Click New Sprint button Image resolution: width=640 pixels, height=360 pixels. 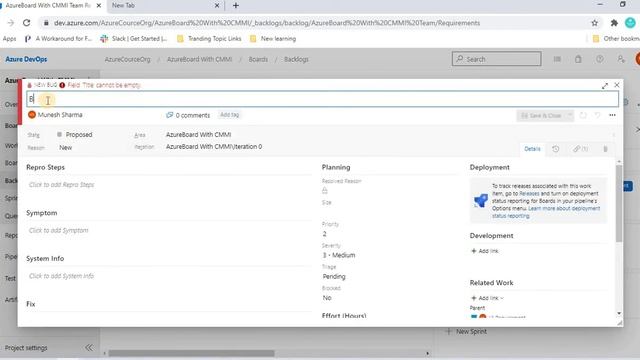pyautogui.click(x=466, y=331)
